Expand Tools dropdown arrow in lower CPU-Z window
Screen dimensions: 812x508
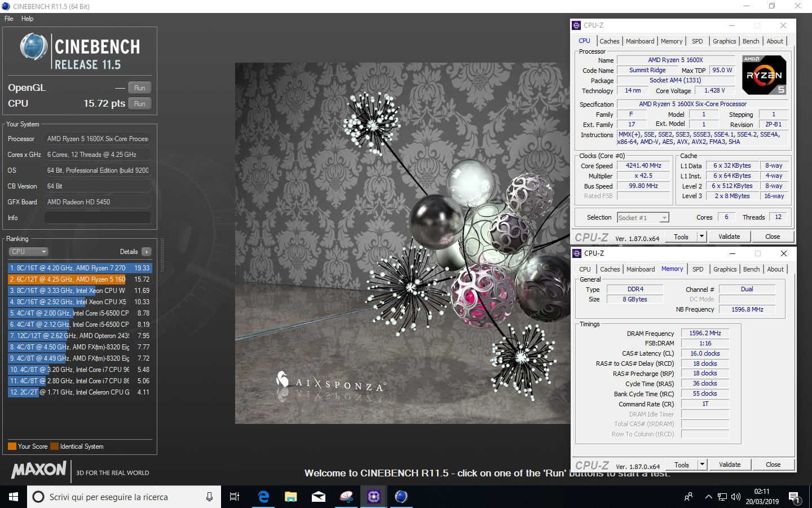pyautogui.click(x=703, y=465)
